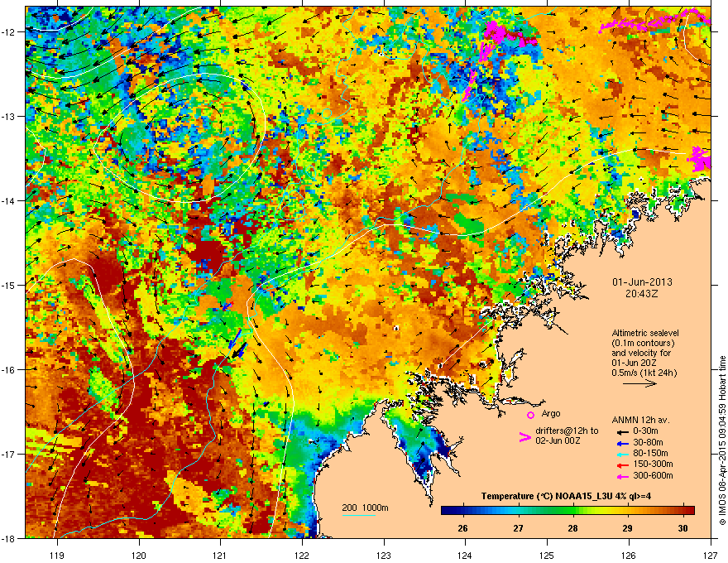Click the time label 20:43Z

(642, 294)
